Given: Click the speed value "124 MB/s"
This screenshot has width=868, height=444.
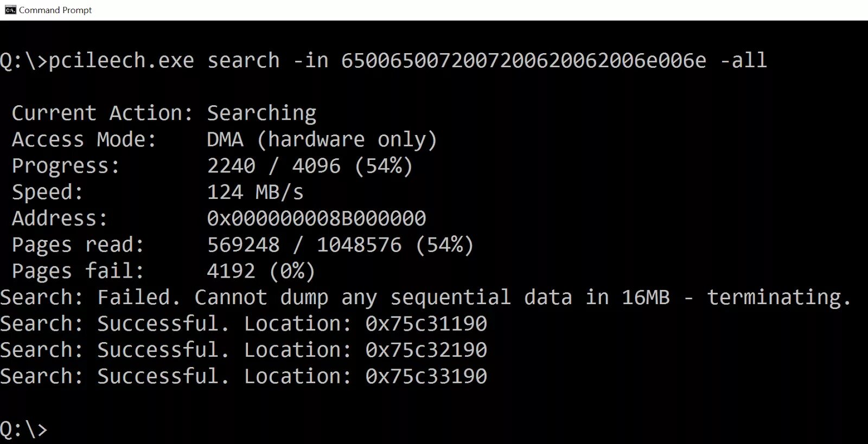Looking at the screenshot, I should pos(255,192).
